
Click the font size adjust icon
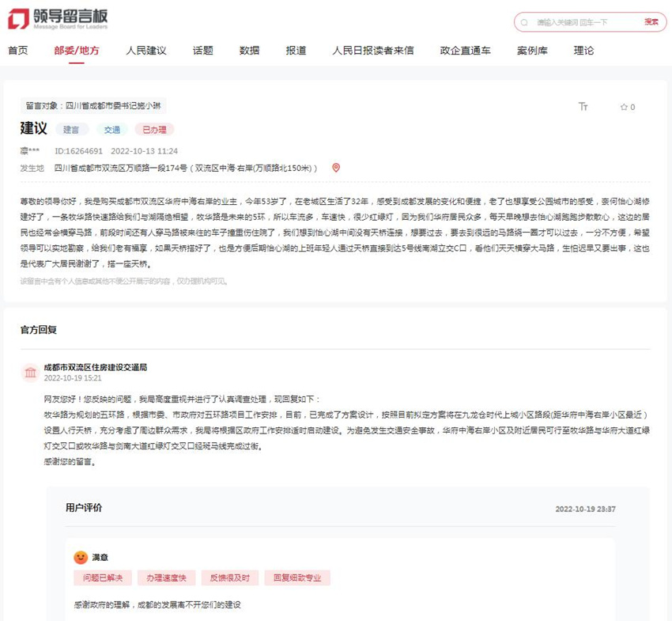(x=583, y=107)
